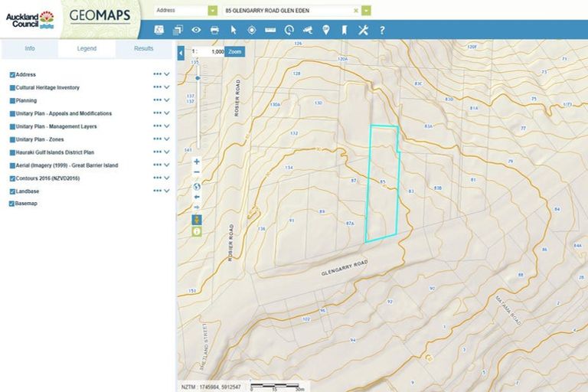Open the bookmarks tool

pyautogui.click(x=345, y=30)
